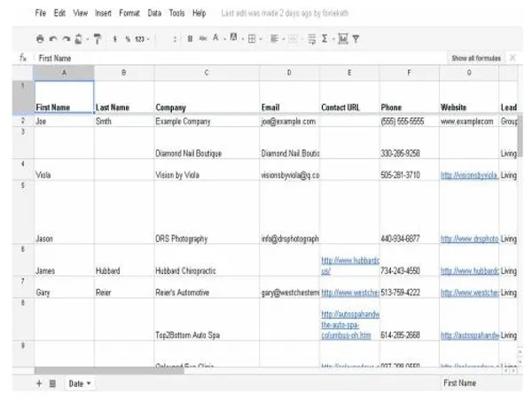Open Reier's Automotive contact URL link
This screenshot has height=401, width=532.
[350, 293]
